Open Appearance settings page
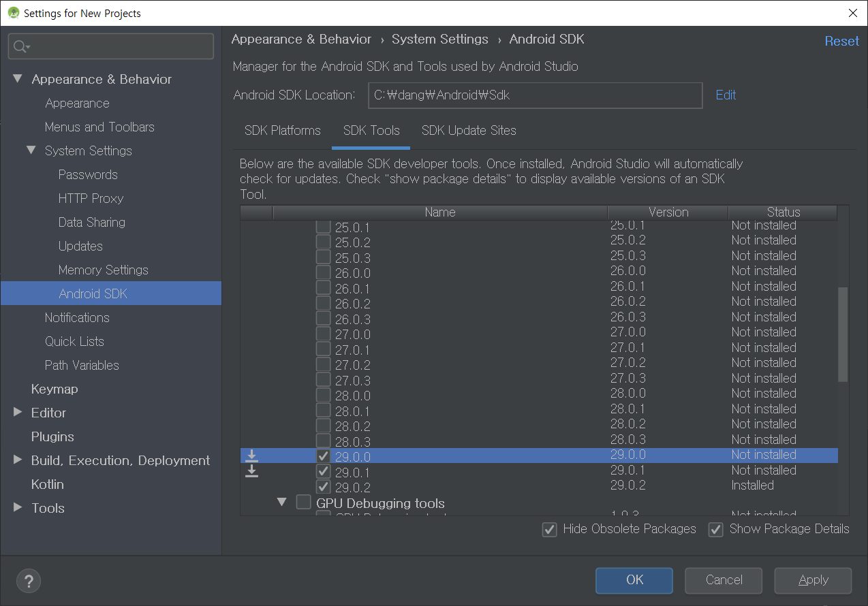868x606 pixels. pyautogui.click(x=77, y=103)
